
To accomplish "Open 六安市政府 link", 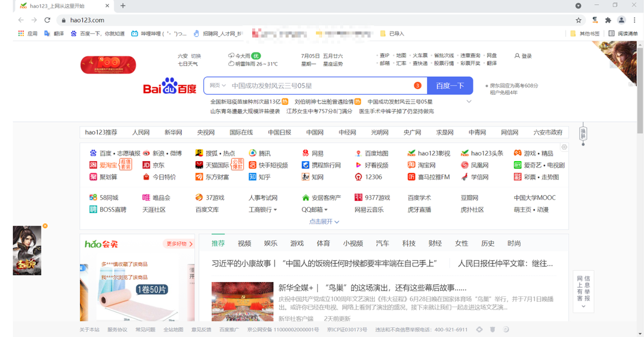I will click(548, 132).
